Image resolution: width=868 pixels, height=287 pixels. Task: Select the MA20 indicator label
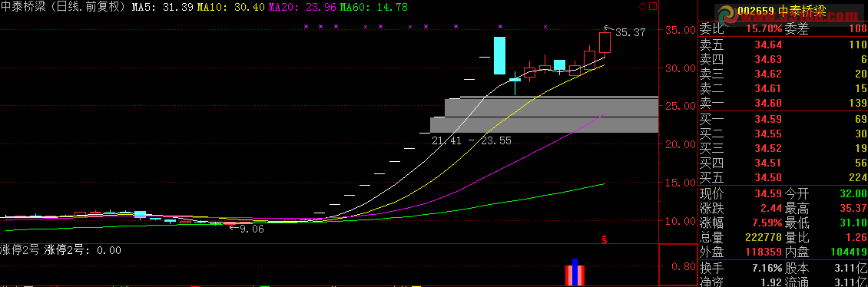point(302,7)
